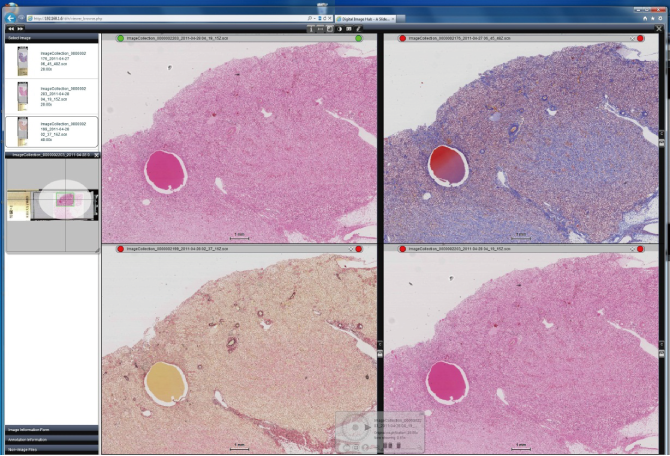
Task: Close the slide overview navigator panel
Action: click(x=94, y=155)
